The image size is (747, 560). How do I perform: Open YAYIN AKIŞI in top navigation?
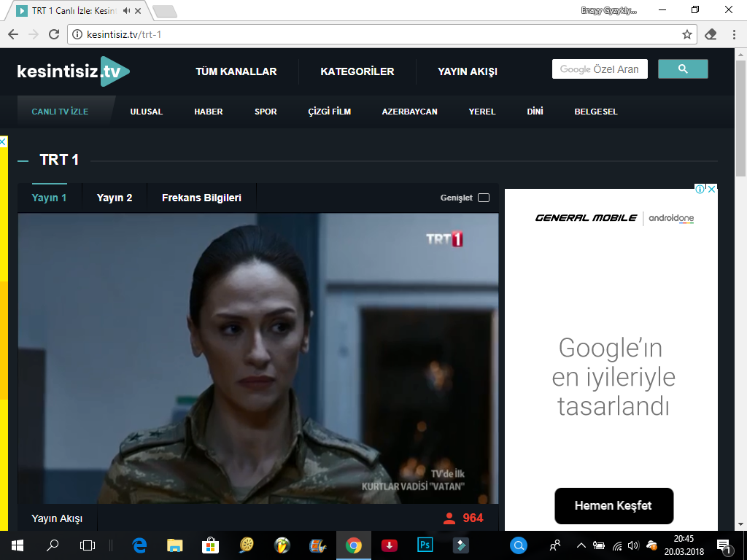(468, 71)
